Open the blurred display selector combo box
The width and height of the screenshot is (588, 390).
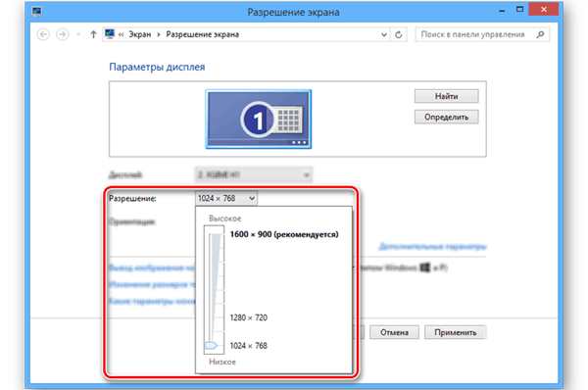click(254, 174)
